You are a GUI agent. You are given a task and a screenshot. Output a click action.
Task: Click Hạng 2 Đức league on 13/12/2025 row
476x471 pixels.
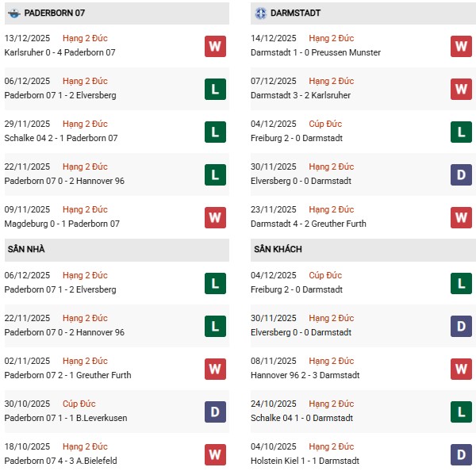pyautogui.click(x=84, y=38)
